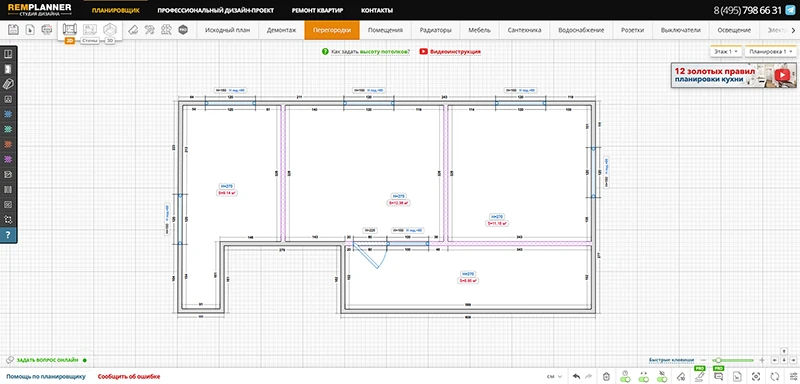Open the Водоснабжение tab

[x=581, y=30]
